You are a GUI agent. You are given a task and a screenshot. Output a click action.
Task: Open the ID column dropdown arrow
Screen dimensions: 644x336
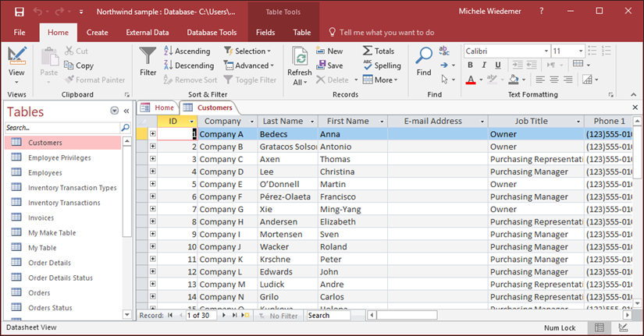click(x=191, y=122)
